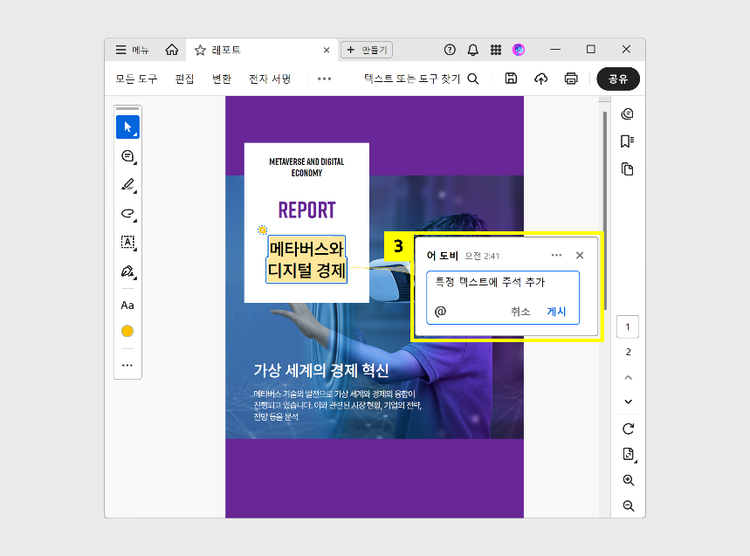Screen dimensions: 750x556
Task: Open the 편집 menu item
Action: (185, 79)
